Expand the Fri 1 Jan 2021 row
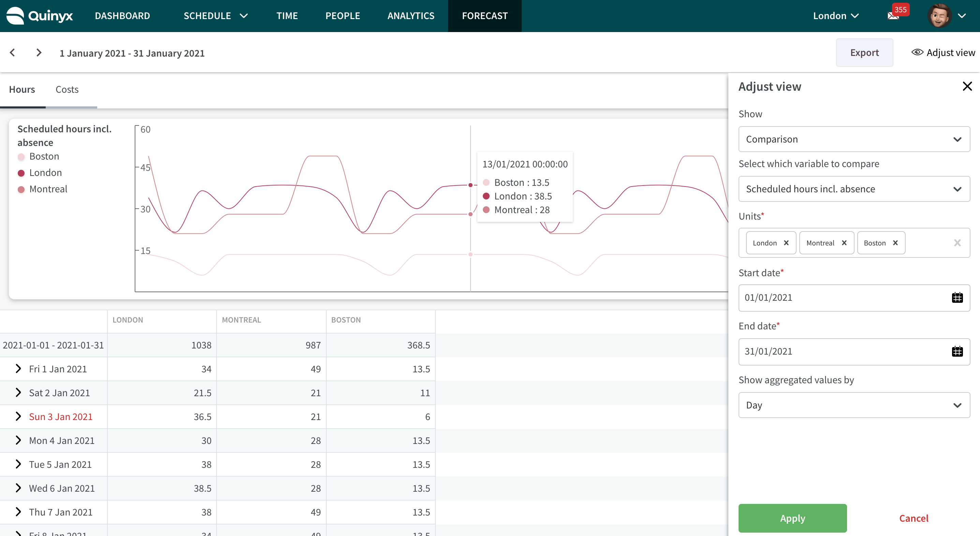The image size is (980, 536). [18, 369]
